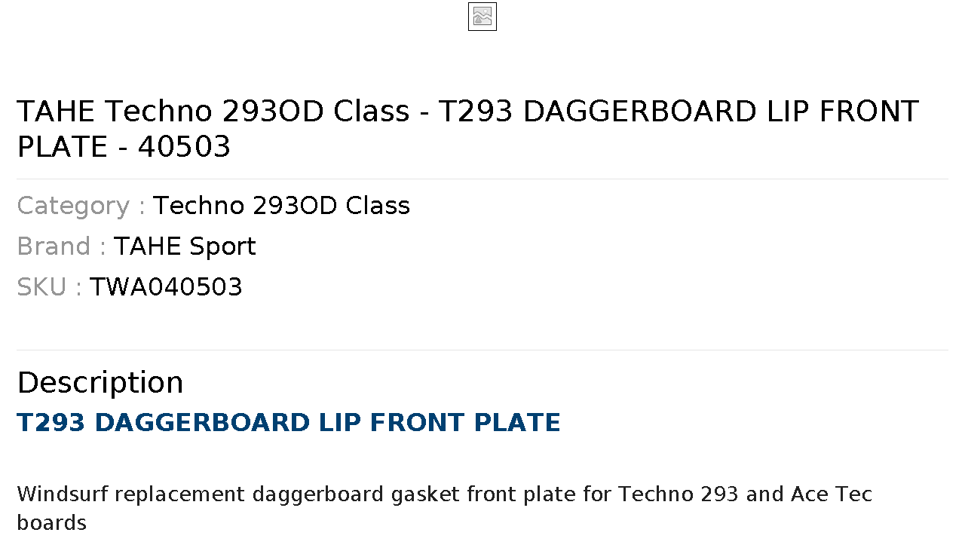
Task: Click 'Ace Tec' in the description text
Action: coord(832,494)
